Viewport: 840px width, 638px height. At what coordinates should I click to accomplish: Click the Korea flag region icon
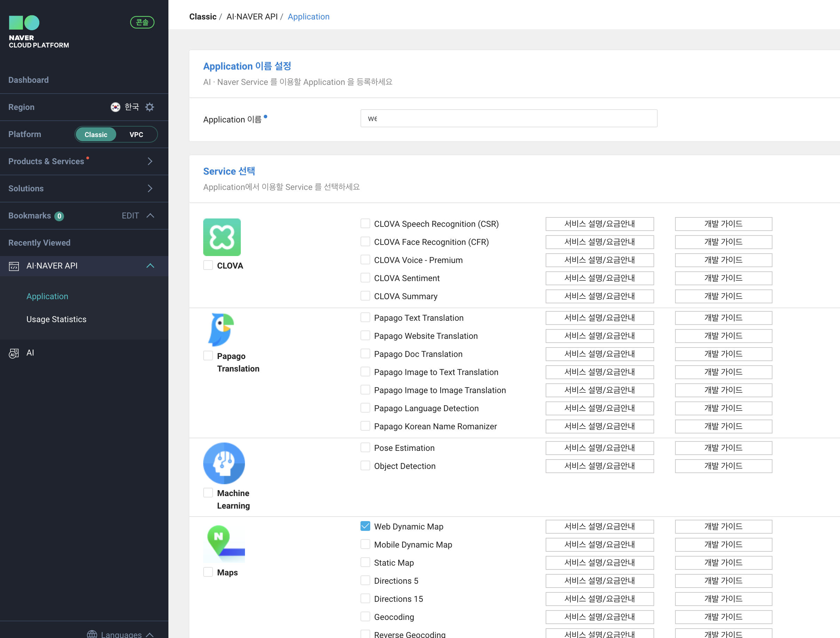115,107
